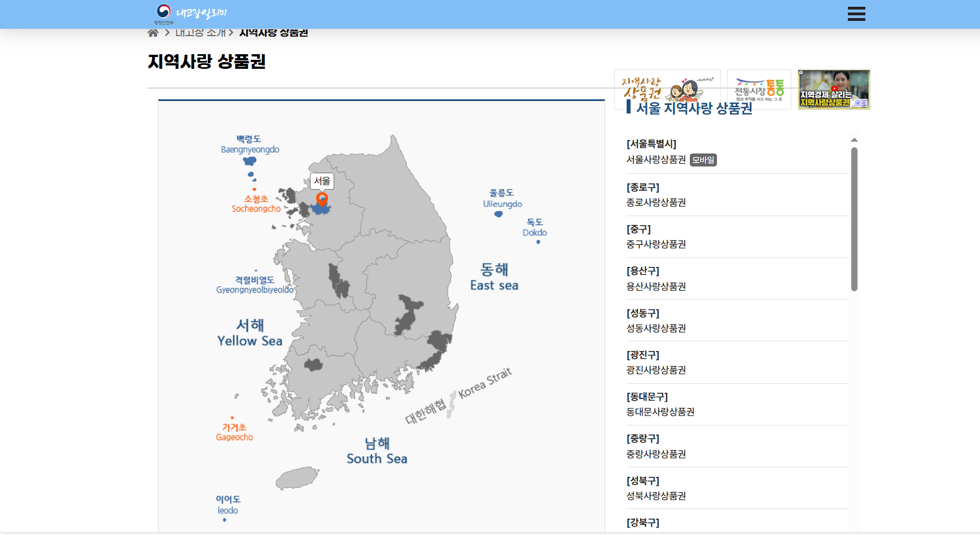This screenshot has height=535, width=980.
Task: Click the [중랑구] heading
Action: (x=643, y=438)
